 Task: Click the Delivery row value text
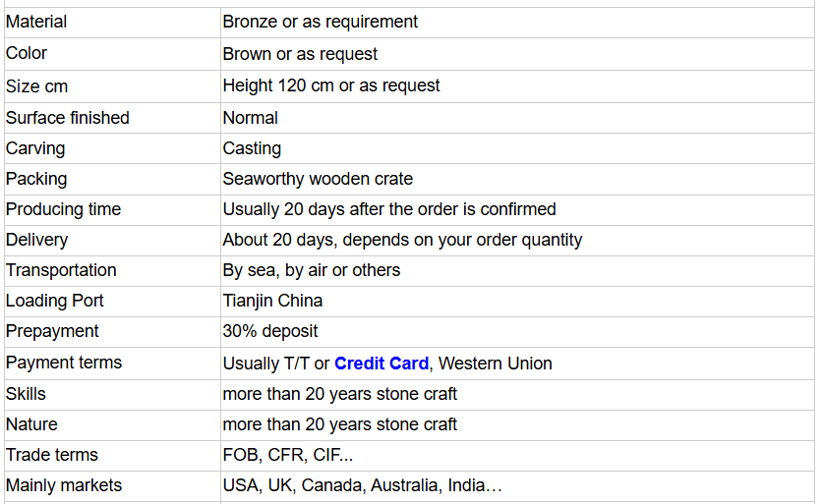(x=402, y=240)
